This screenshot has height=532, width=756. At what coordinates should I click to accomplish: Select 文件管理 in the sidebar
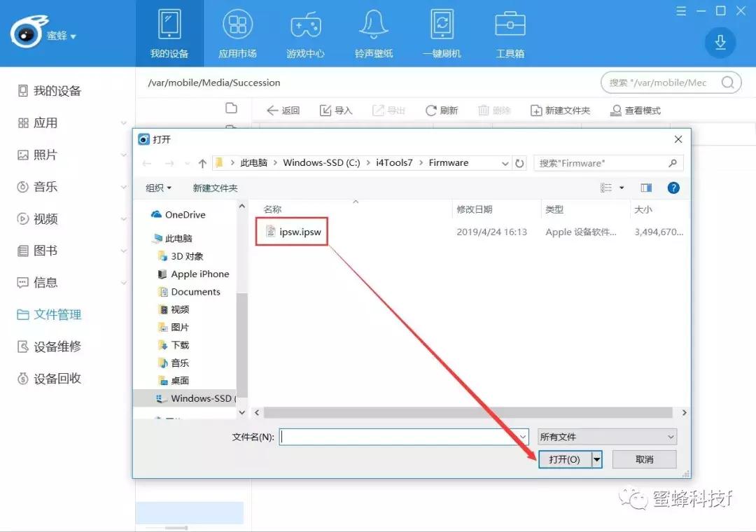click(x=49, y=314)
